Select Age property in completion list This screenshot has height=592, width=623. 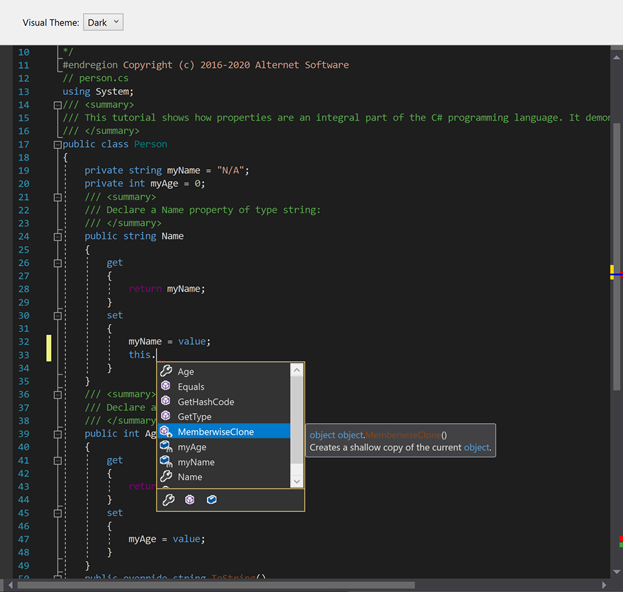(x=224, y=371)
